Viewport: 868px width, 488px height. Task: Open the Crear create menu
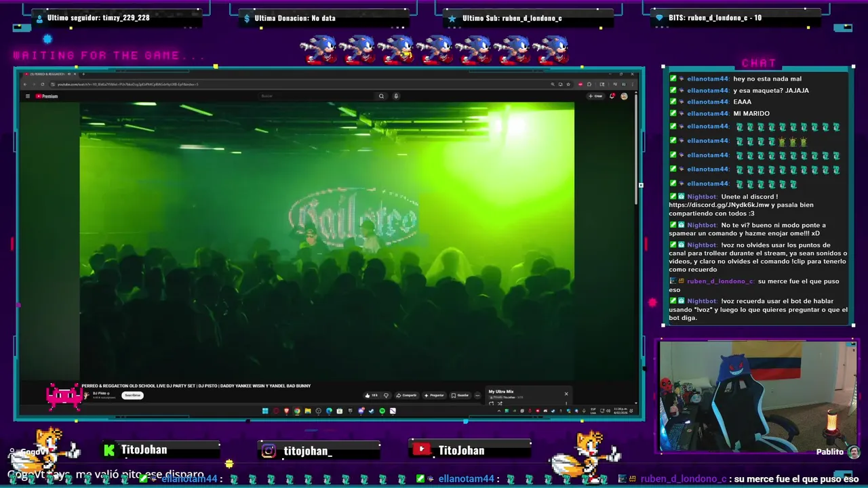point(596,96)
